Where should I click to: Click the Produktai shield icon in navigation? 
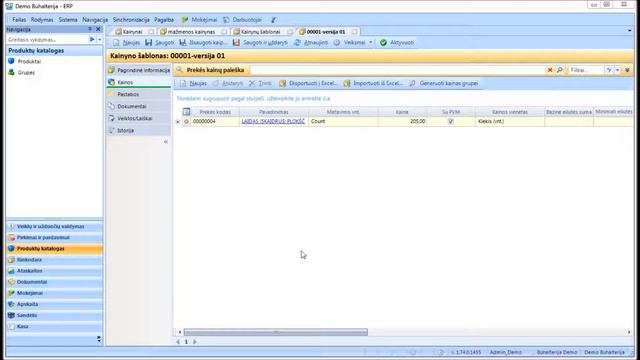point(11,61)
